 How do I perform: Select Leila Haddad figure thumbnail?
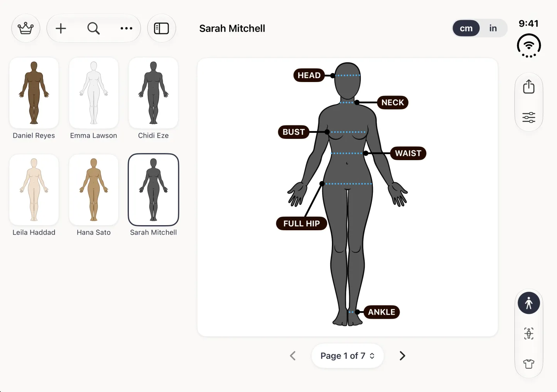click(x=34, y=190)
